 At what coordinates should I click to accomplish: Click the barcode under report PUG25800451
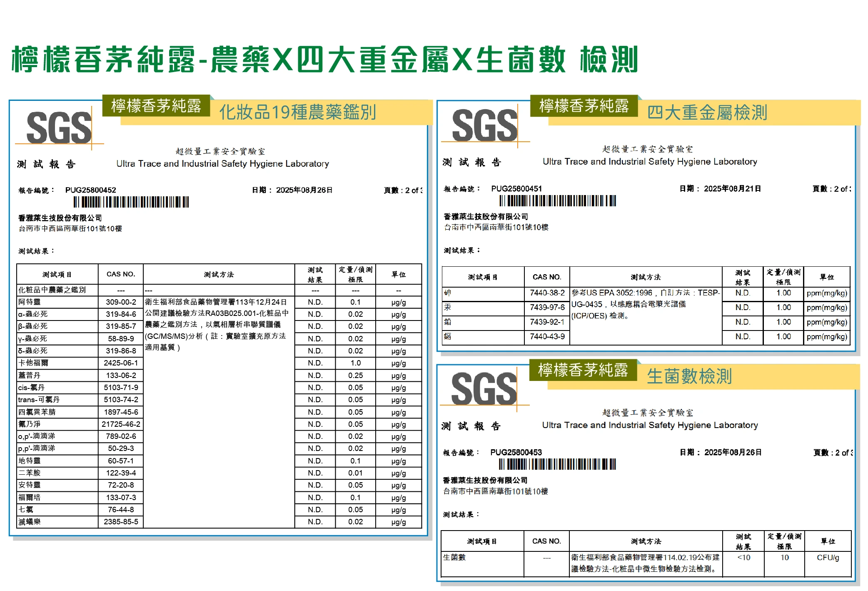click(x=557, y=201)
